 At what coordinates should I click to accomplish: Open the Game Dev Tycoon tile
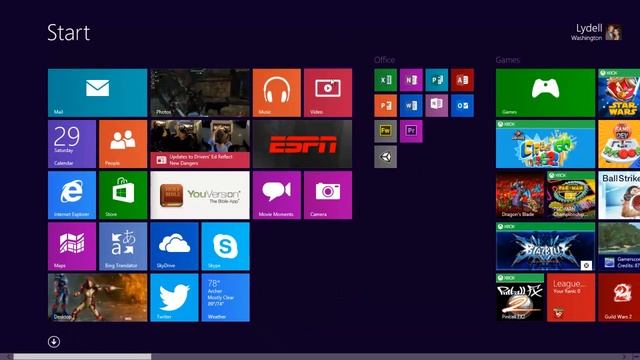619,144
